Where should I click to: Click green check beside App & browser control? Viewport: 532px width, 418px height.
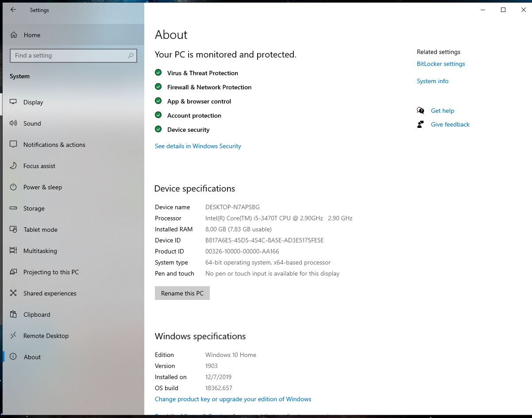158,101
